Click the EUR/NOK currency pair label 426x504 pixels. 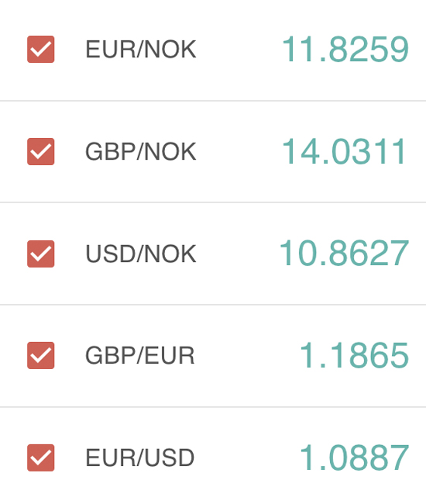click(x=141, y=50)
